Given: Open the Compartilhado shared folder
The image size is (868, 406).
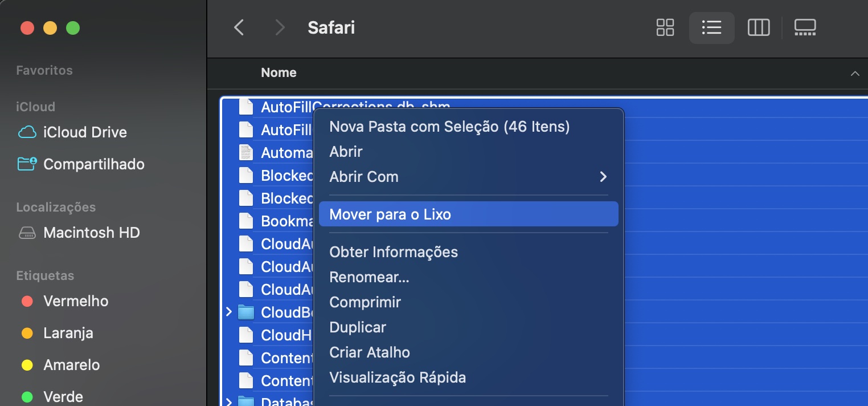Looking at the screenshot, I should (95, 164).
